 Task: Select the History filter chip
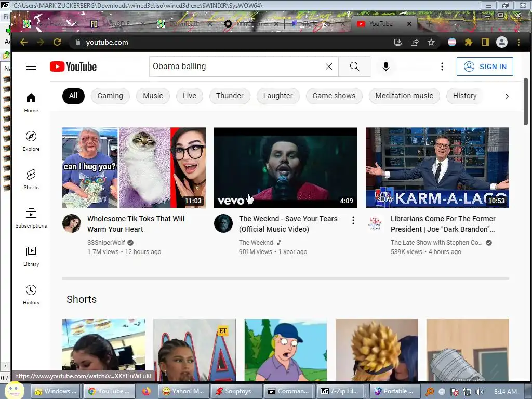tap(465, 96)
